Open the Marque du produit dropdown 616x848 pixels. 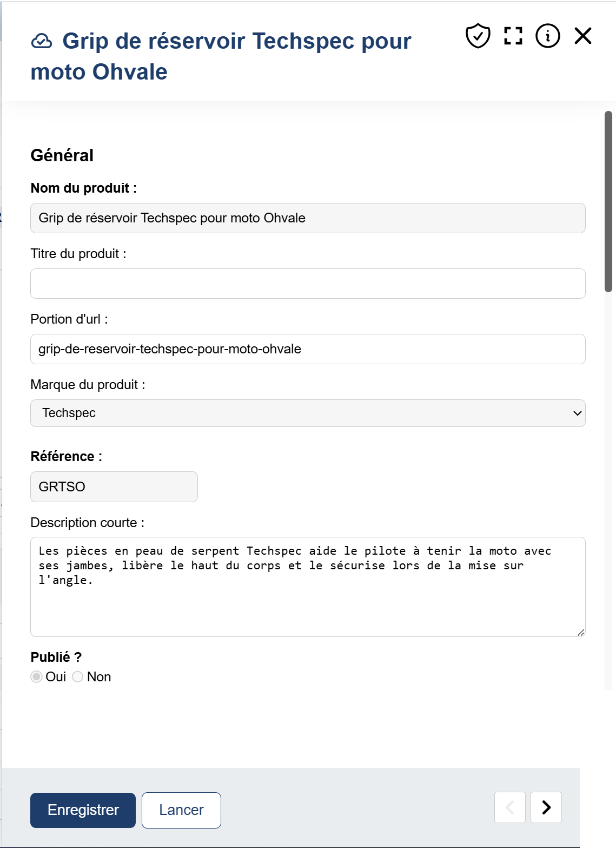point(307,413)
